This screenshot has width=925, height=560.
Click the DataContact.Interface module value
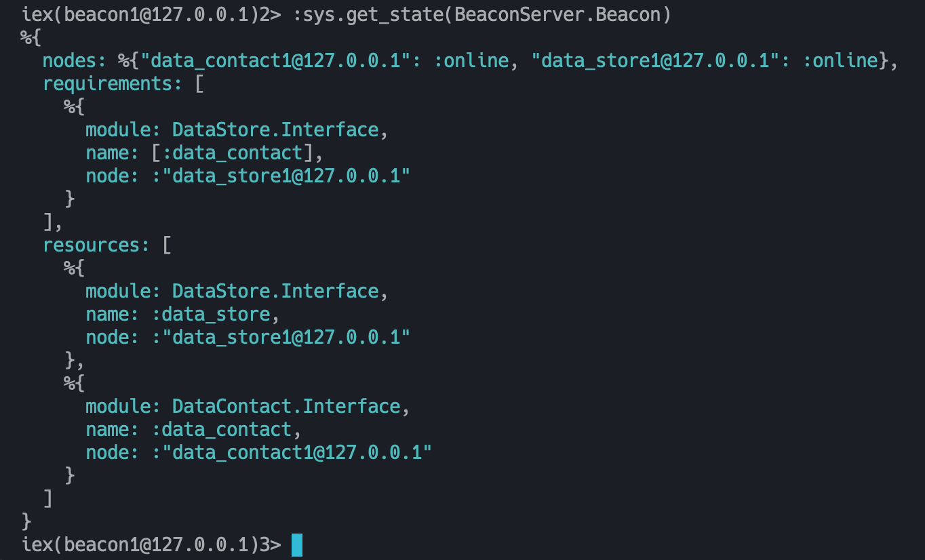[x=286, y=407]
